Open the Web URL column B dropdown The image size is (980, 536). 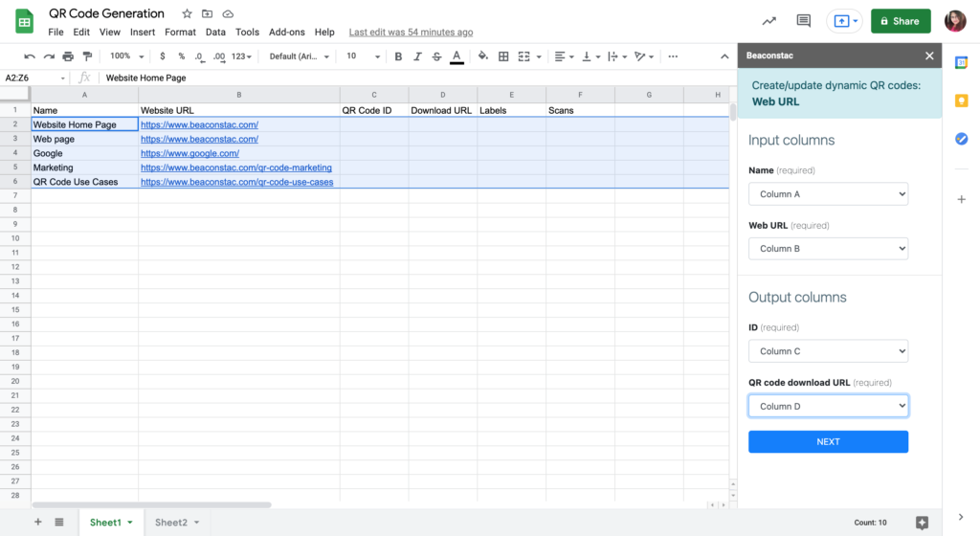click(x=828, y=249)
